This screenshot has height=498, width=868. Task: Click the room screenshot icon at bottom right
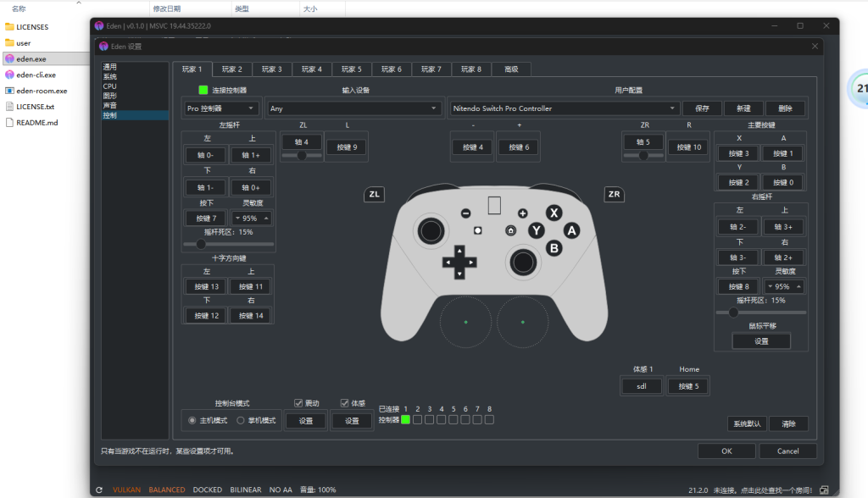[x=823, y=490]
